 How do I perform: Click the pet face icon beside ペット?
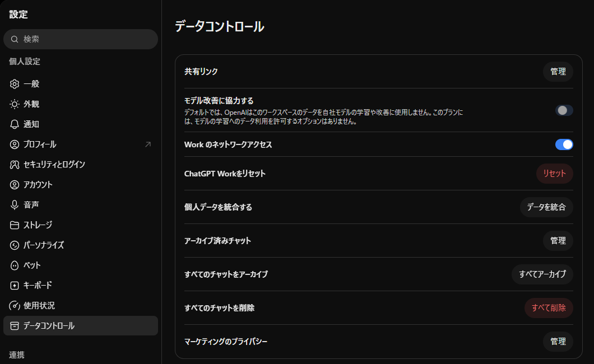pos(15,265)
